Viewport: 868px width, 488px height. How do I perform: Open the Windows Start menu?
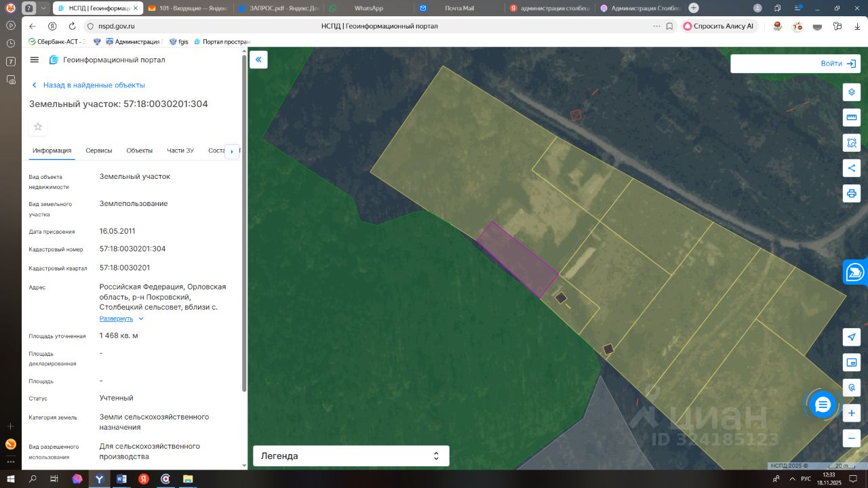coord(11,479)
